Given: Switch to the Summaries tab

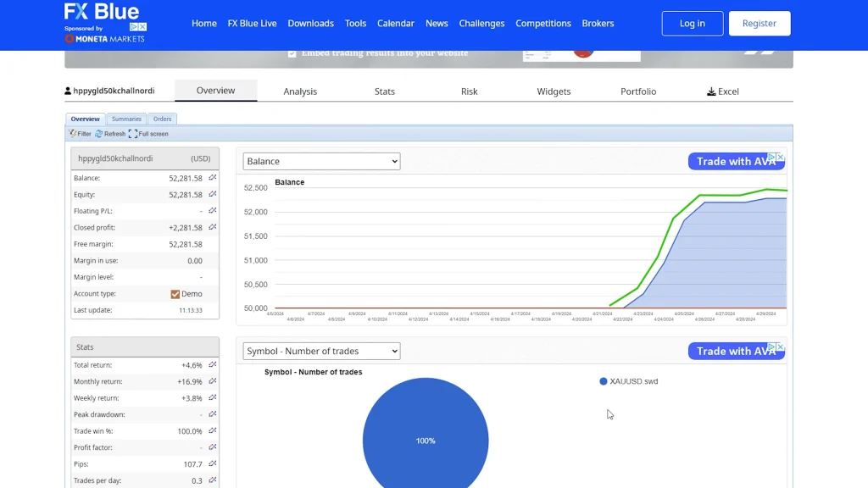Looking at the screenshot, I should (x=126, y=119).
